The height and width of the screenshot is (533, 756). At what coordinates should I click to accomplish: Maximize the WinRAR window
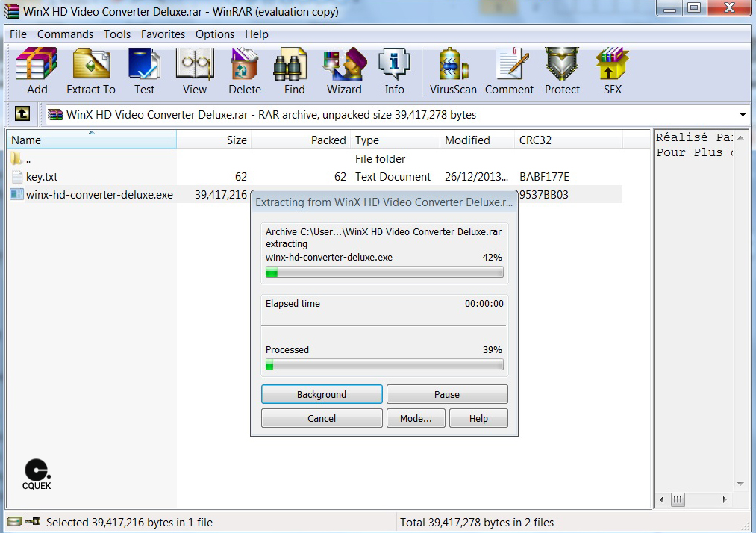694,7
